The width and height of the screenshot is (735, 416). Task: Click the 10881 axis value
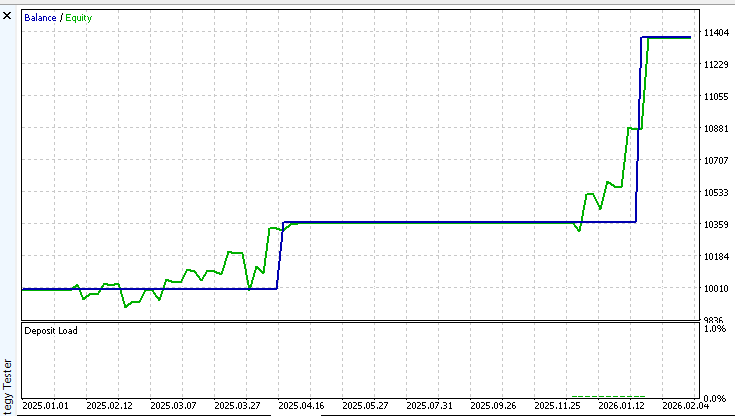point(716,129)
